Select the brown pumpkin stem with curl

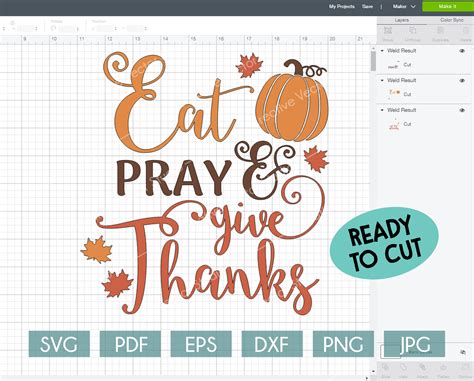pyautogui.click(x=304, y=68)
